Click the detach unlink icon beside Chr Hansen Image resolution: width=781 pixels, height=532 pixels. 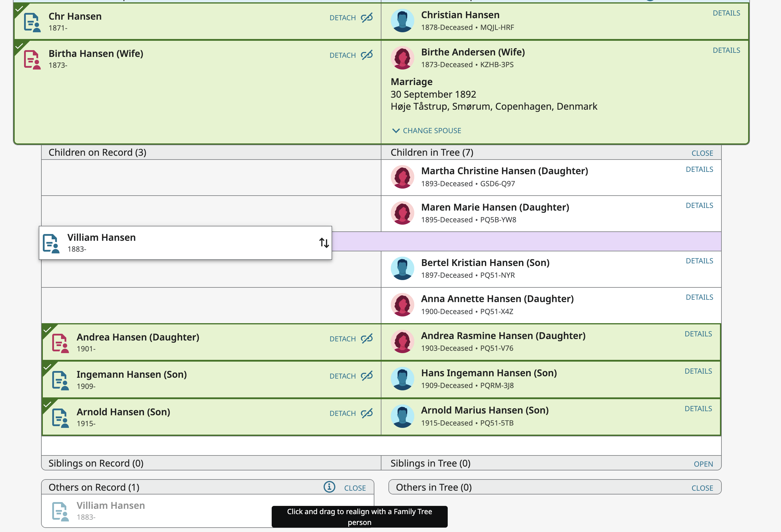[x=367, y=18]
